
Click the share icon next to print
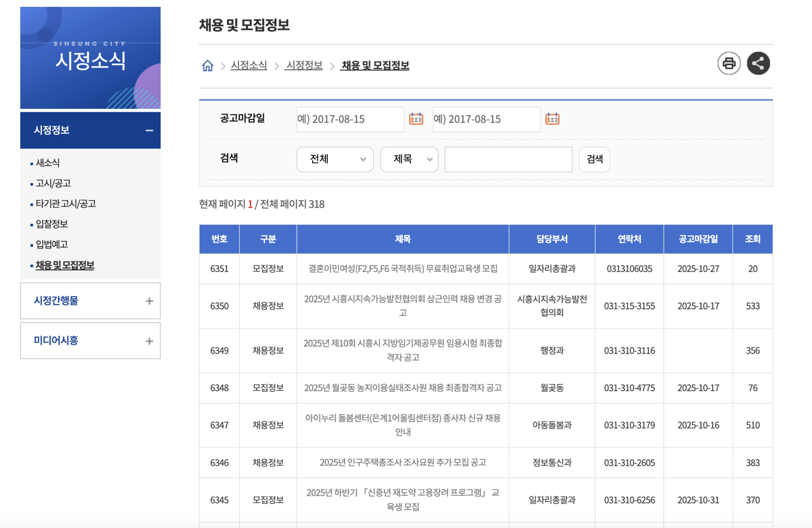point(758,63)
